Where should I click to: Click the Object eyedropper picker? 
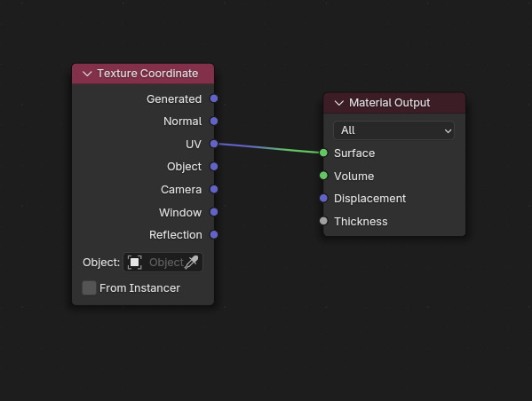[191, 263]
